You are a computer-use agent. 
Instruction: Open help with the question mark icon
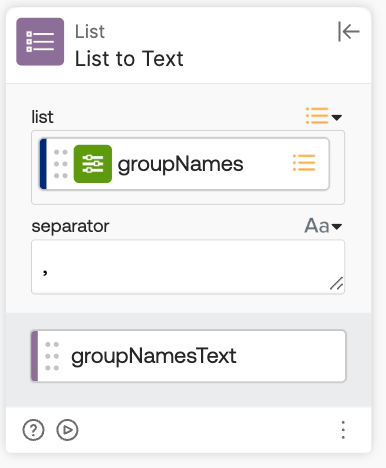(x=33, y=430)
